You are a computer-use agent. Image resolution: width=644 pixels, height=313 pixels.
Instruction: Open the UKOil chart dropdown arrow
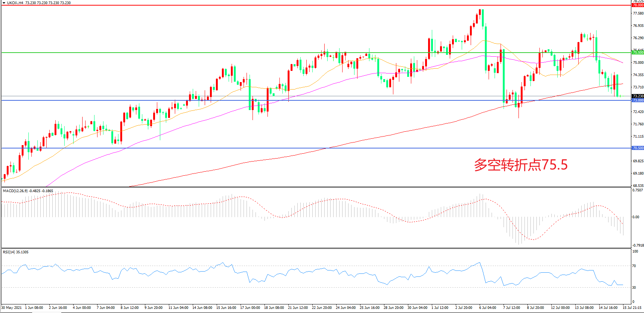(4, 3)
